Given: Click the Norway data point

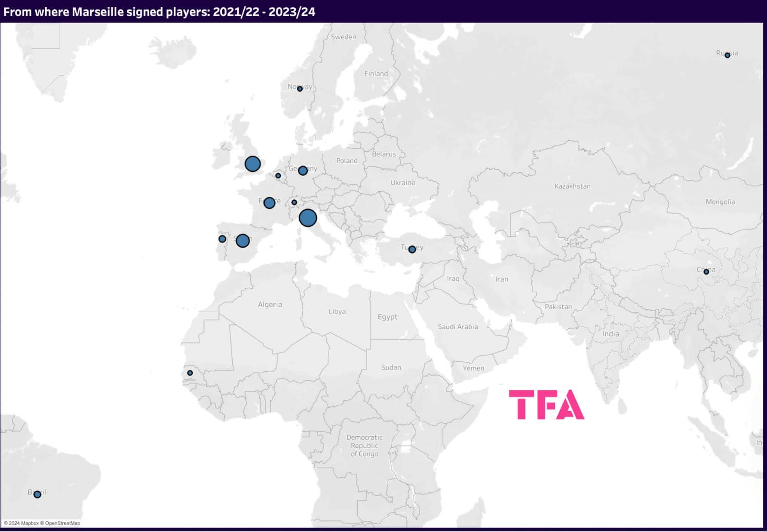Looking at the screenshot, I should [300, 89].
